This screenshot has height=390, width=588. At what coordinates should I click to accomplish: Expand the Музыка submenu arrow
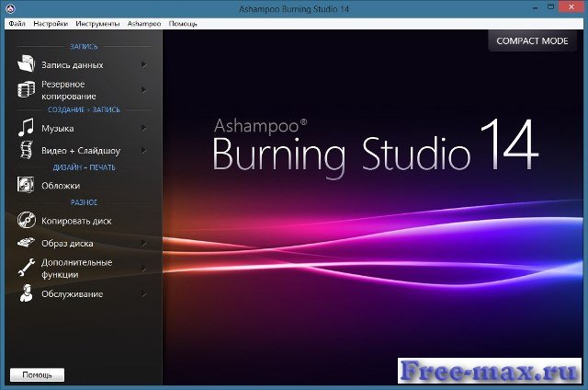click(x=143, y=128)
